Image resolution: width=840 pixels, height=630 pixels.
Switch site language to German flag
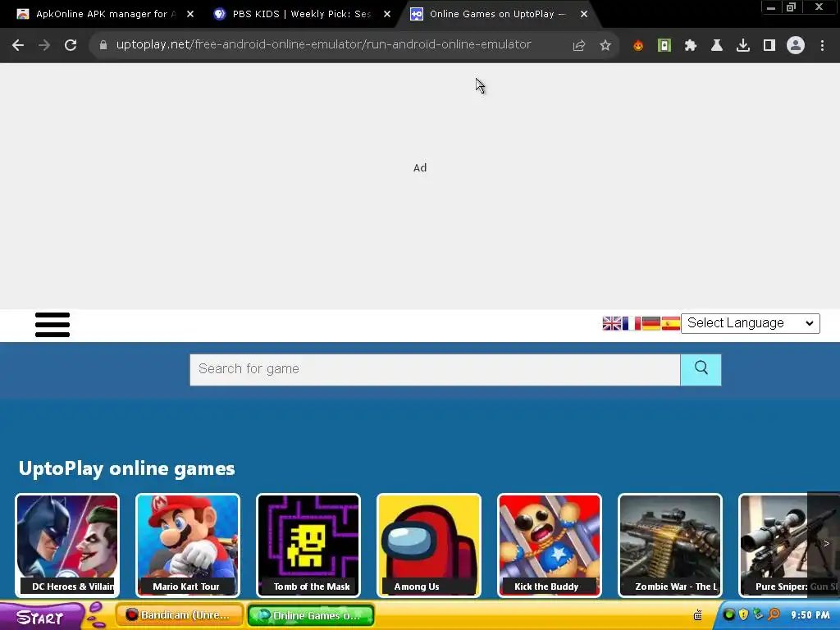pos(651,323)
